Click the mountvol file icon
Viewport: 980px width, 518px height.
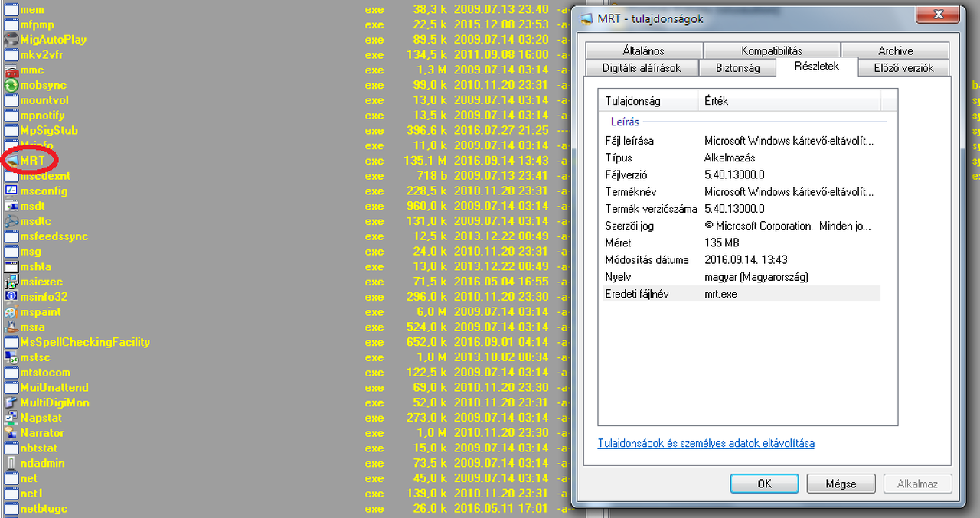11,100
